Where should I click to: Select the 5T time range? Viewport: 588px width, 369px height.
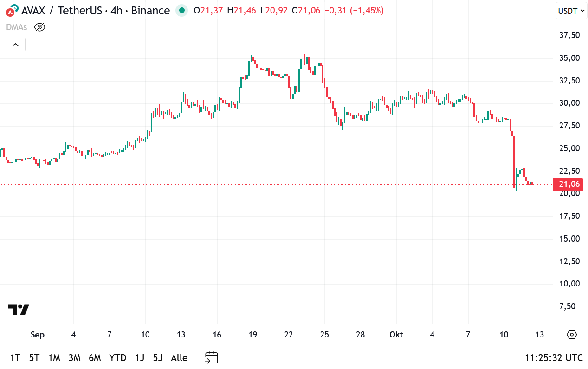[34, 357]
